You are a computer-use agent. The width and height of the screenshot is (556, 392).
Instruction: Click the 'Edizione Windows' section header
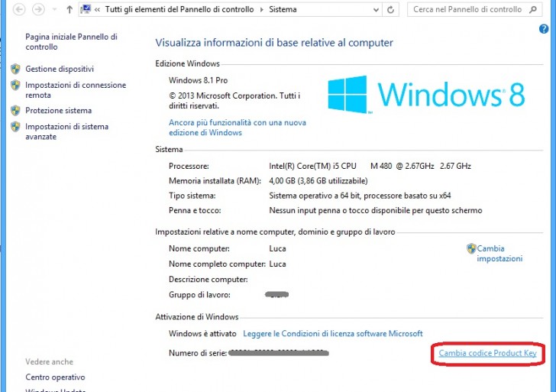click(188, 64)
